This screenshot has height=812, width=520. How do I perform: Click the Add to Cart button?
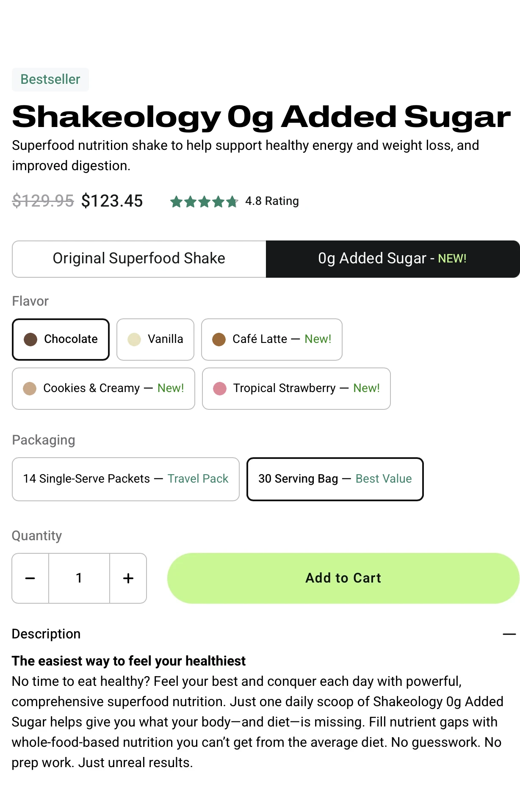click(x=343, y=578)
